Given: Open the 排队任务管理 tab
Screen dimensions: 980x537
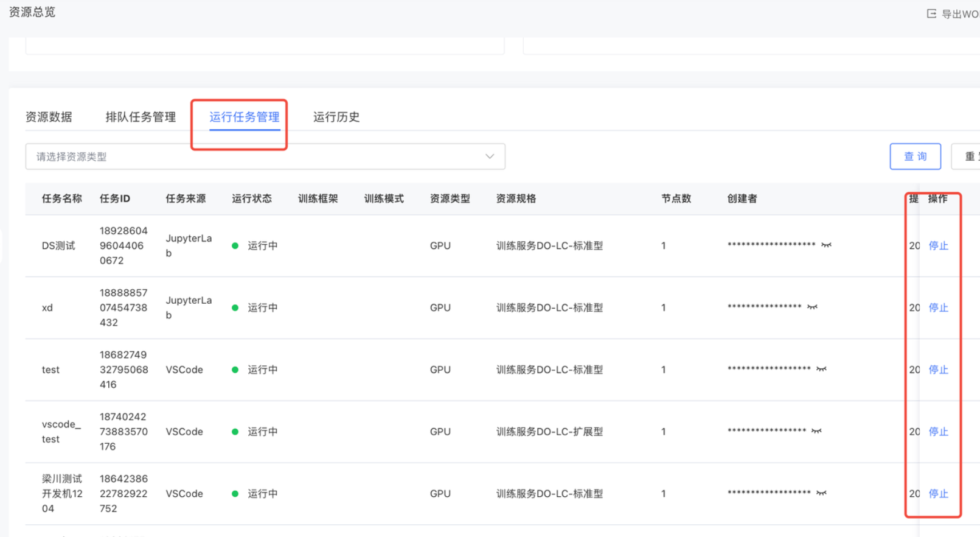Looking at the screenshot, I should (x=141, y=117).
